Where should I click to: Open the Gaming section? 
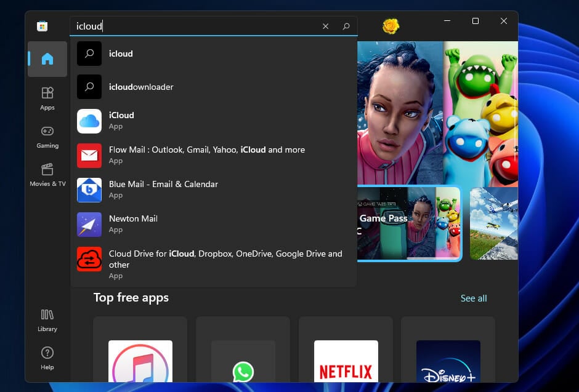(x=47, y=135)
